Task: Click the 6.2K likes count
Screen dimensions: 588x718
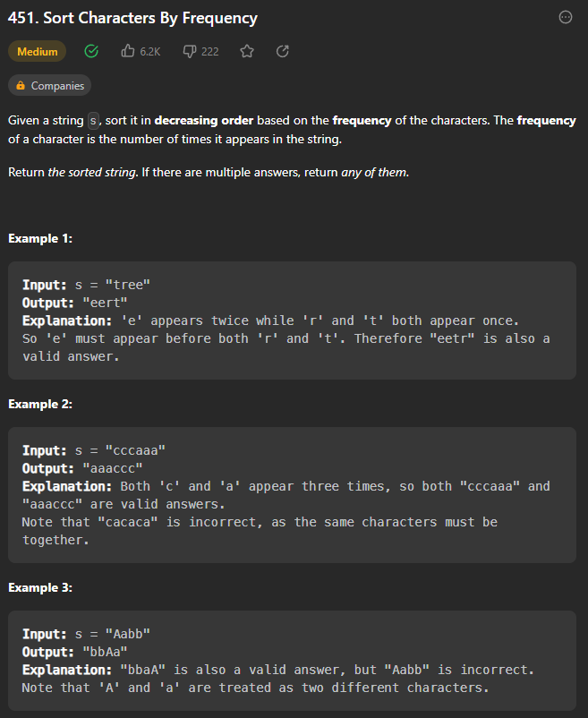Action: [150, 52]
